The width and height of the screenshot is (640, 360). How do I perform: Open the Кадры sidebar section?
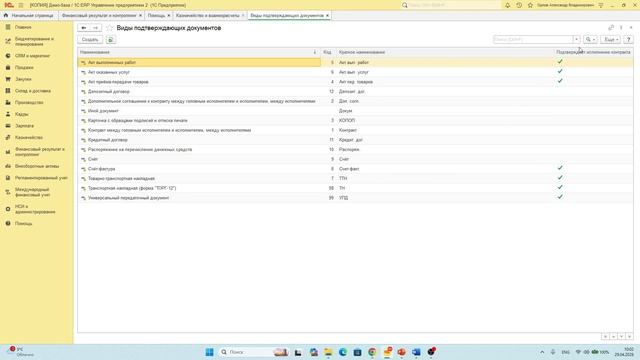tap(22, 114)
